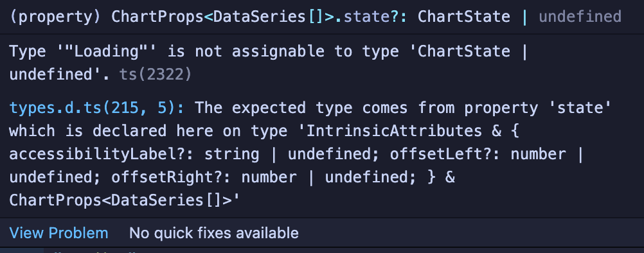Select ChartProps in the hover signature header

157,17
